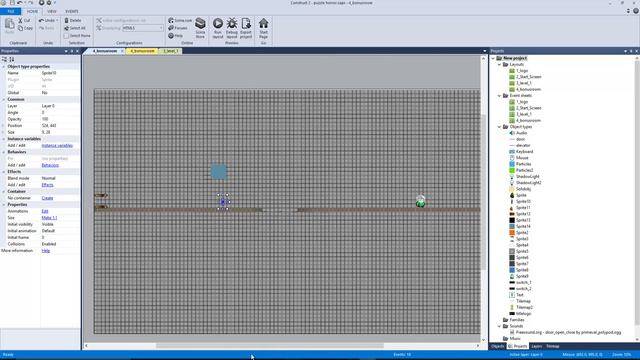This screenshot has width=640, height=360.
Task: Toggle the Select None checkbox
Action: (66, 36)
